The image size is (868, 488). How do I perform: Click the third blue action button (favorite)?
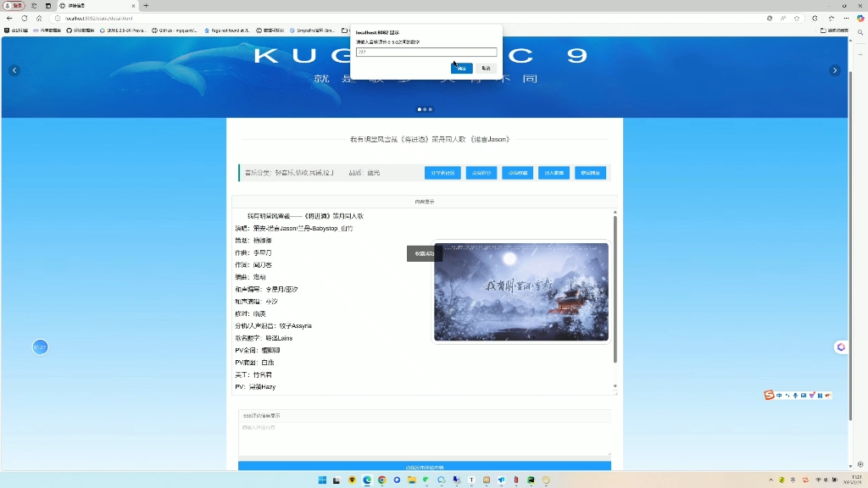(518, 173)
